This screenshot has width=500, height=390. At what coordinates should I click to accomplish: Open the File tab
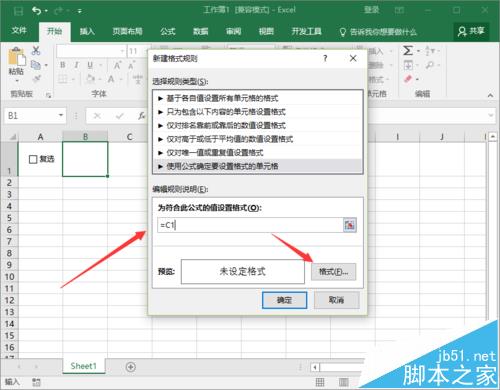tap(19, 31)
